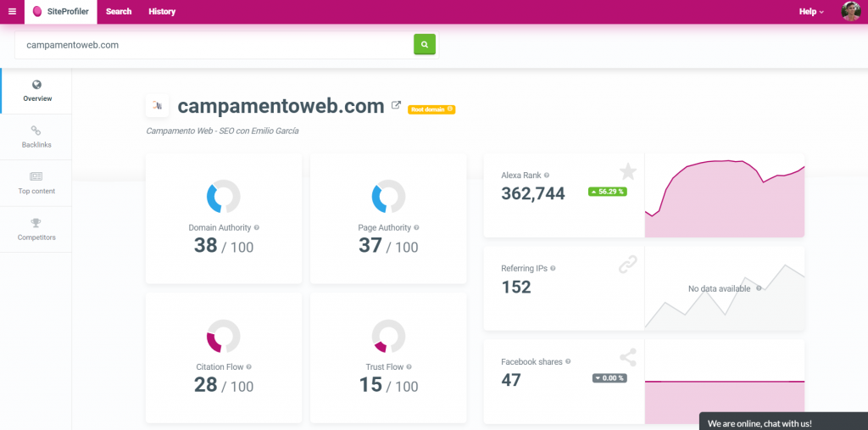Click Alexa Rank help icon
Image resolution: width=868 pixels, height=430 pixels.
click(x=547, y=175)
